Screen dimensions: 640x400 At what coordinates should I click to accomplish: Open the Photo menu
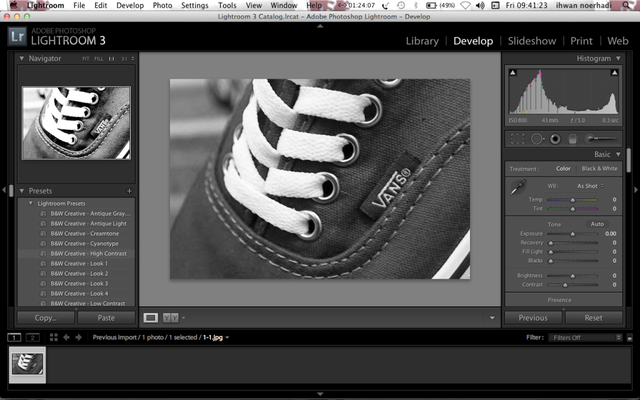162,5
